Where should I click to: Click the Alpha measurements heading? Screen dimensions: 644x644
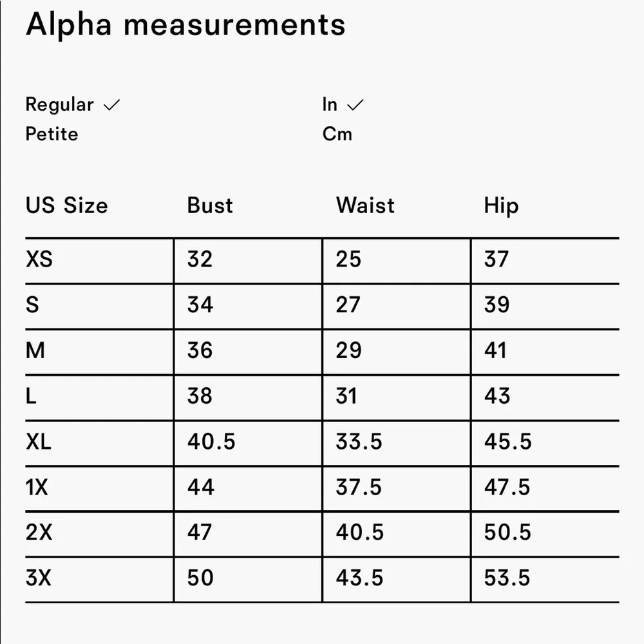point(185,25)
